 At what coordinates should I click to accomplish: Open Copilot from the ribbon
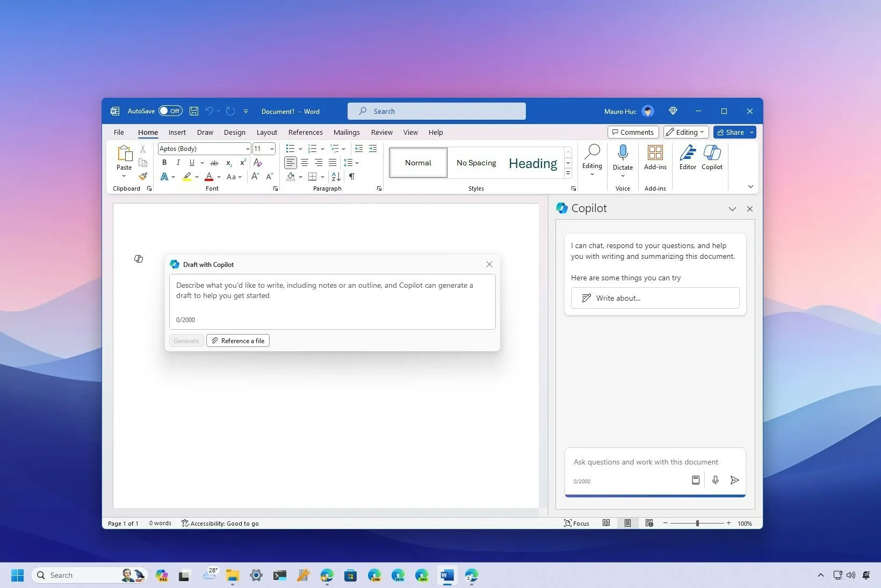coord(712,158)
